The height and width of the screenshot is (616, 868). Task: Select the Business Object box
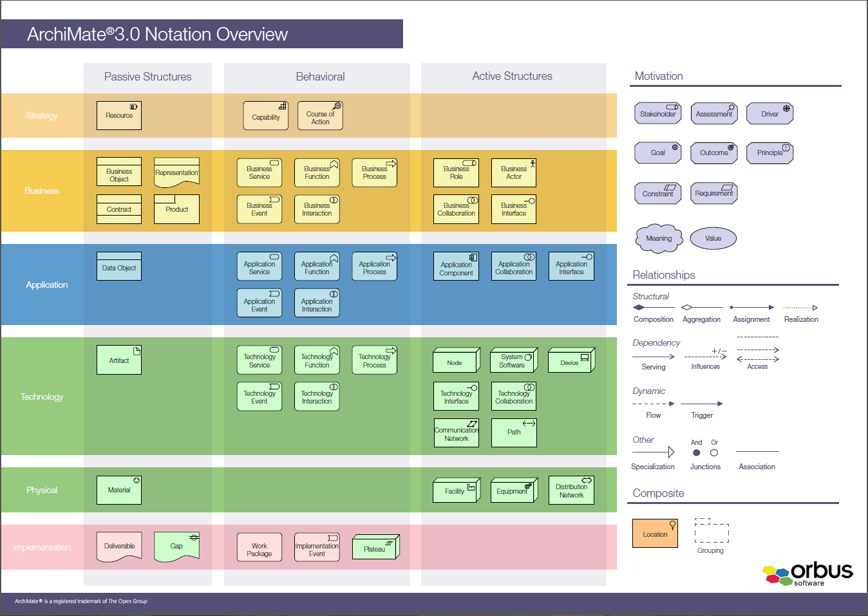click(x=119, y=172)
